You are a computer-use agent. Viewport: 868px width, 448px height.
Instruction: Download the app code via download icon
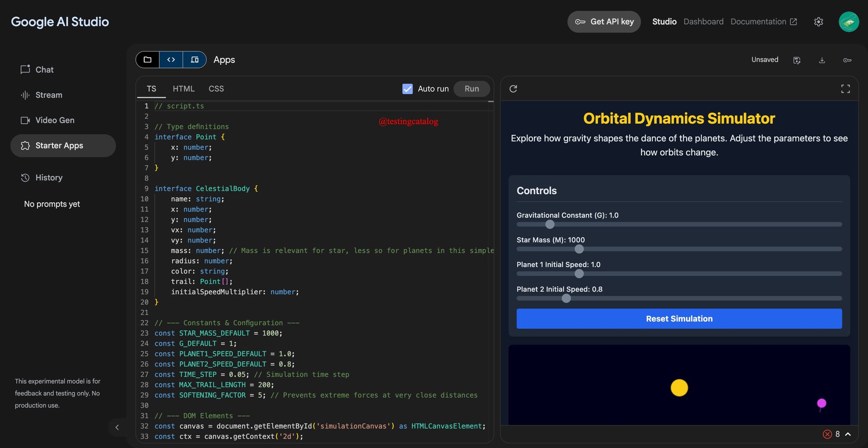[822, 60]
